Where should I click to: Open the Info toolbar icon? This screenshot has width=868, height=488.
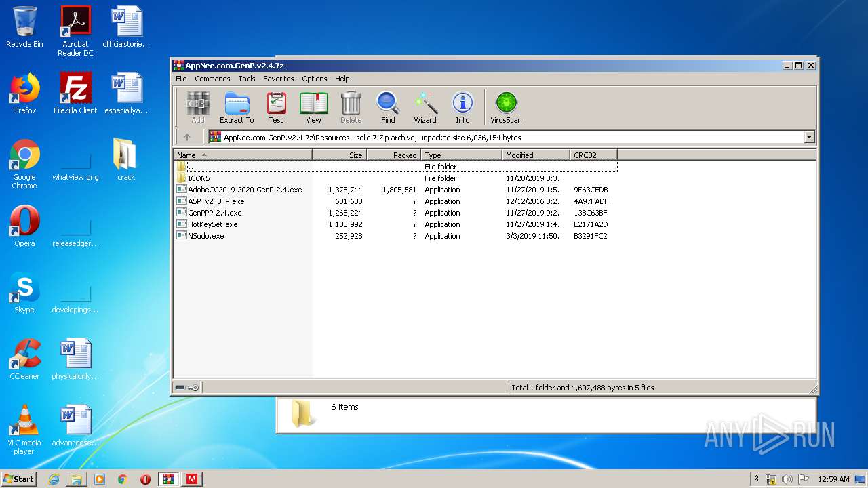pos(462,108)
